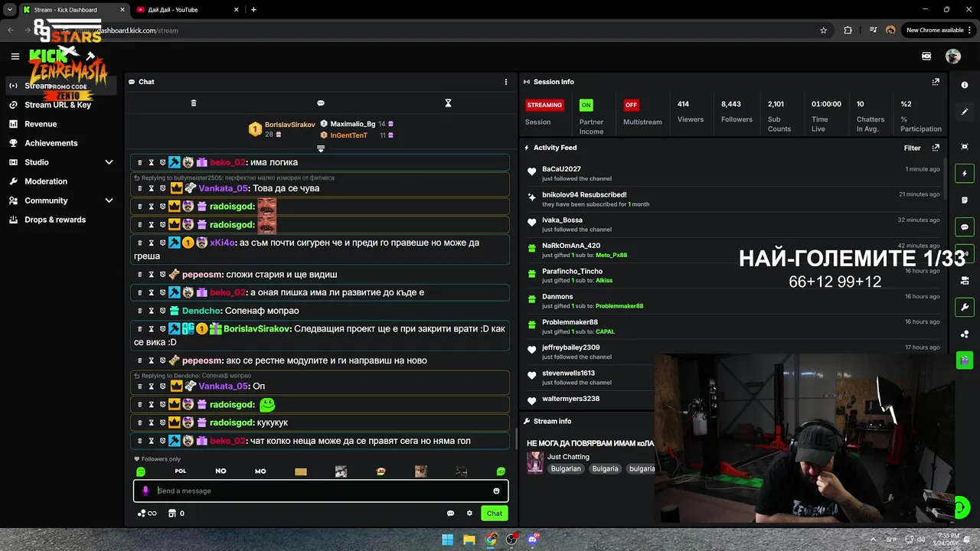980x551 pixels.
Task: Collapse the gifter leaderboard chevron
Action: coord(321,148)
